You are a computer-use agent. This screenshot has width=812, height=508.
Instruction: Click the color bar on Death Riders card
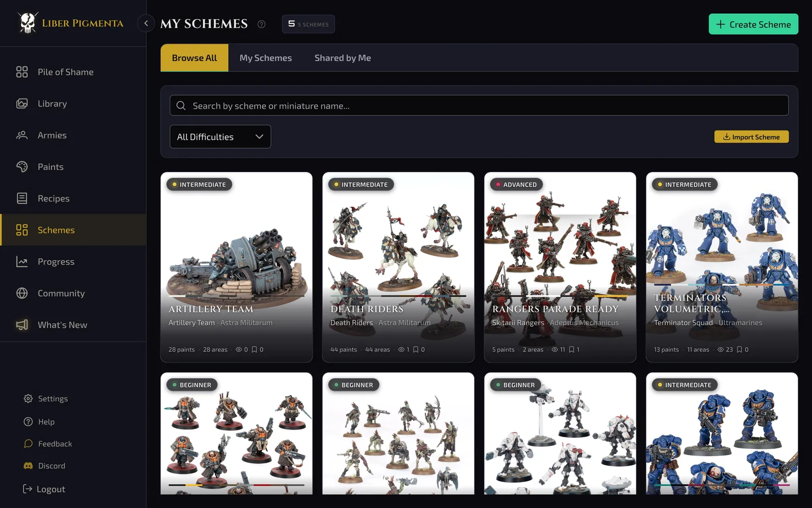click(x=398, y=296)
